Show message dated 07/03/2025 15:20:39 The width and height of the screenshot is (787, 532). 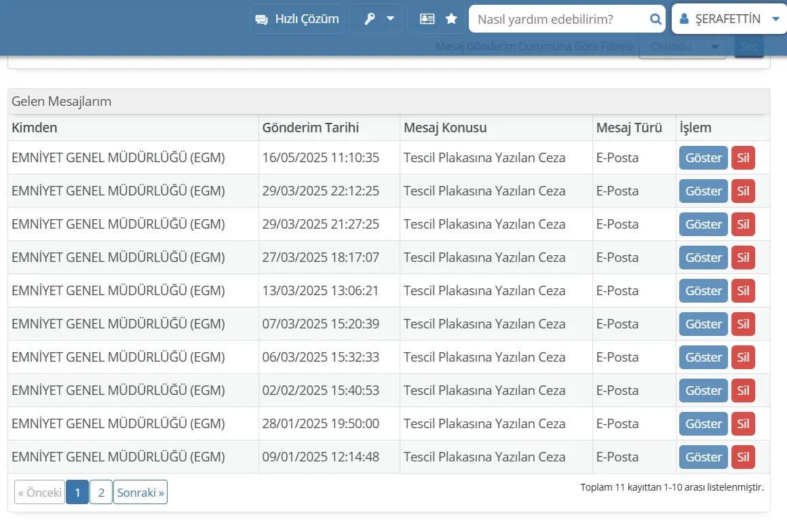pos(703,324)
